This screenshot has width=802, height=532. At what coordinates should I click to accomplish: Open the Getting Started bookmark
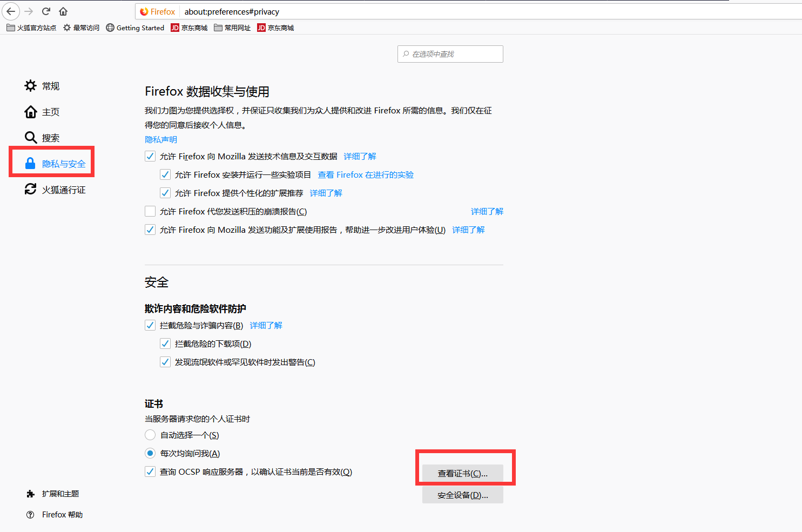pyautogui.click(x=135, y=28)
